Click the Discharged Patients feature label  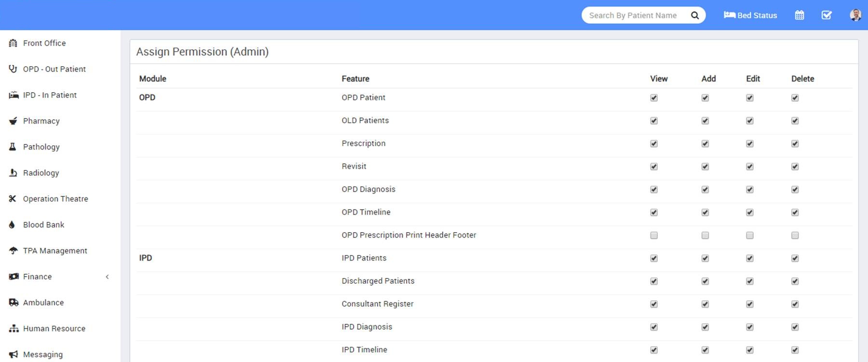coord(378,281)
